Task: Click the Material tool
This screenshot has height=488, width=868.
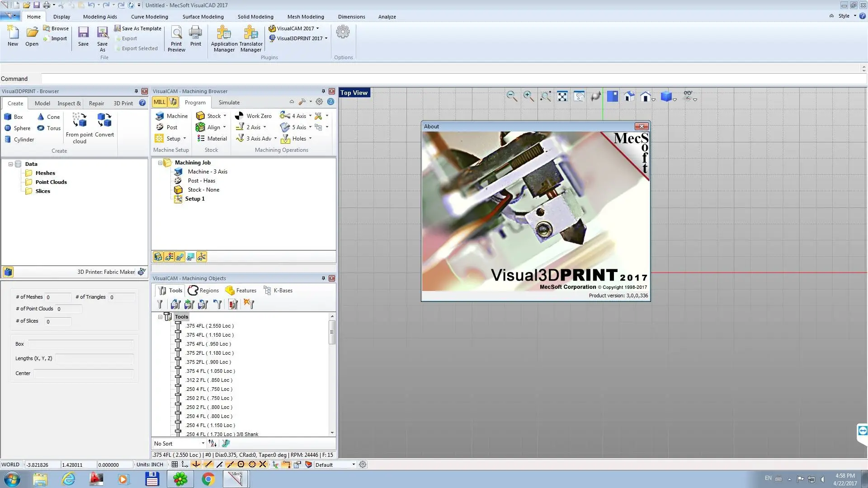Action: click(x=212, y=138)
